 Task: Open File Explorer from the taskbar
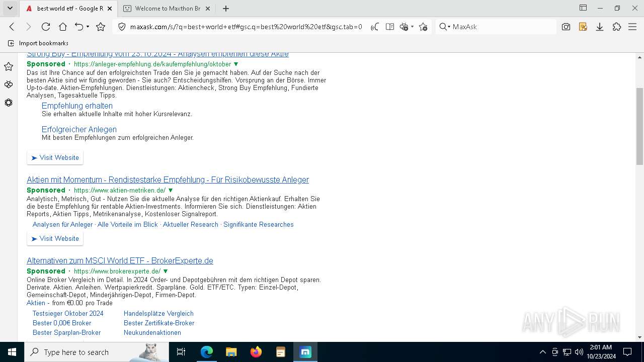(x=231, y=352)
